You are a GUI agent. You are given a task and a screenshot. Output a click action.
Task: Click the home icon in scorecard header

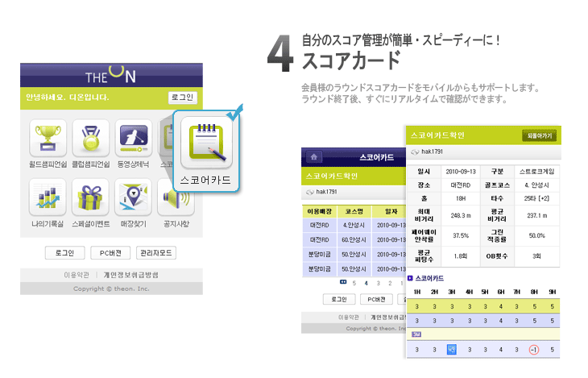tap(313, 157)
